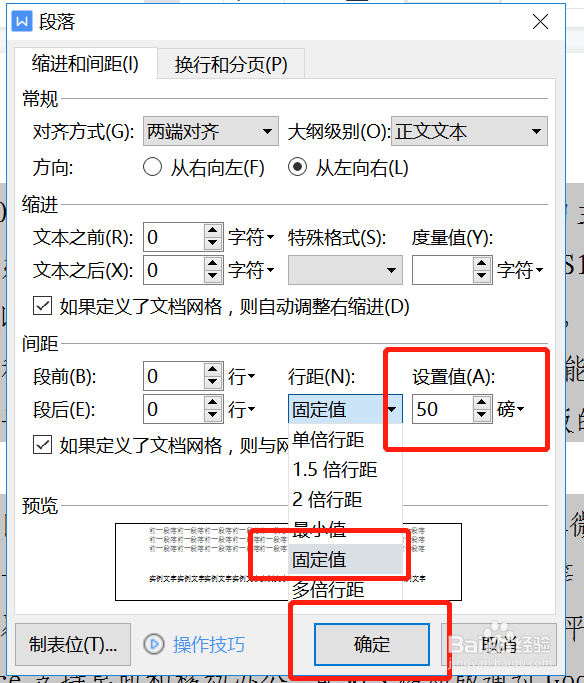Open the 制表位(T)... settings
The image size is (584, 683).
click(73, 644)
